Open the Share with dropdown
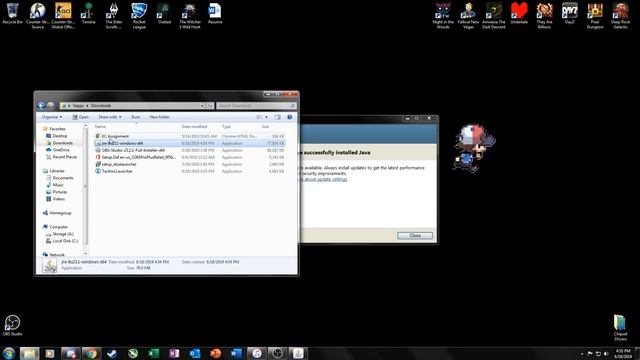 (110, 117)
